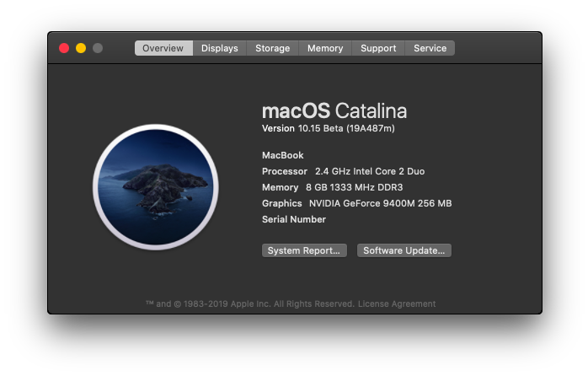588x376 pixels.
Task: Open the Displays tab
Action: click(x=220, y=48)
